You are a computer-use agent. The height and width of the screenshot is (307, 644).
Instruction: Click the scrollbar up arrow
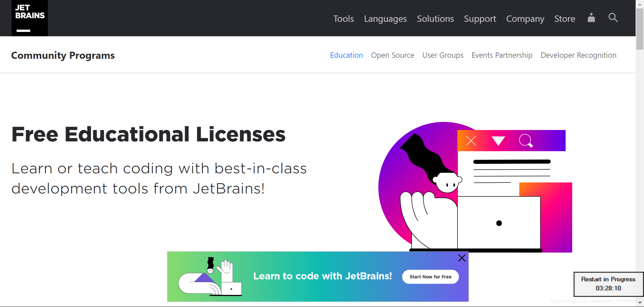(x=639, y=4)
